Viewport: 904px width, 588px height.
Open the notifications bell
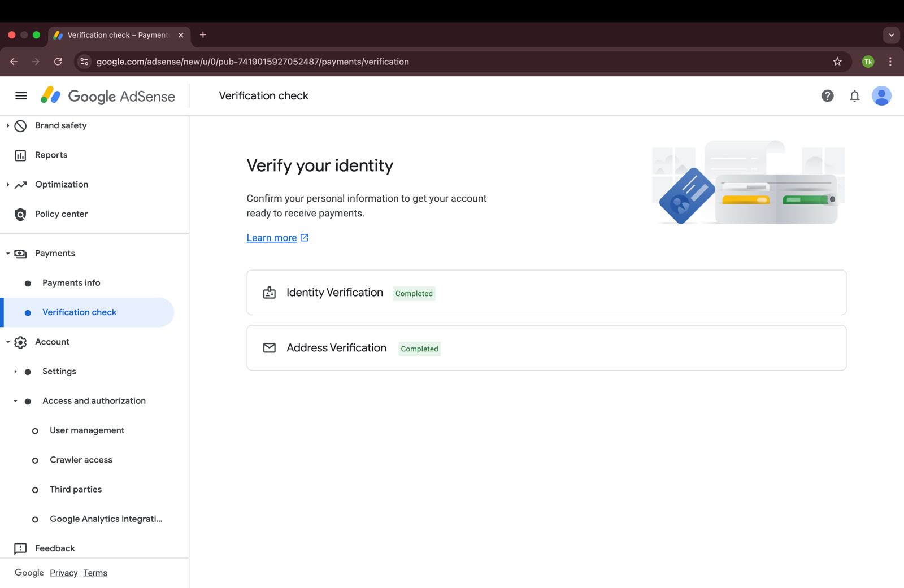tap(854, 96)
